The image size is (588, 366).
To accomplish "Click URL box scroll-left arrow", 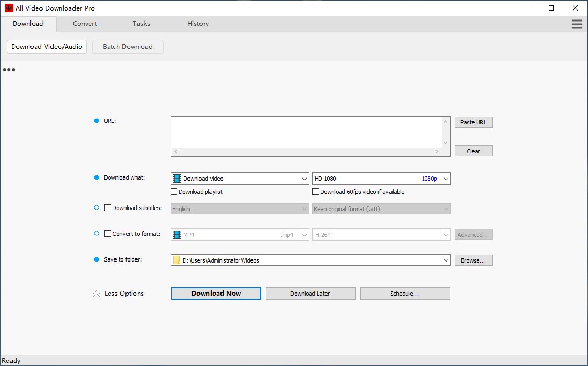I will (176, 152).
